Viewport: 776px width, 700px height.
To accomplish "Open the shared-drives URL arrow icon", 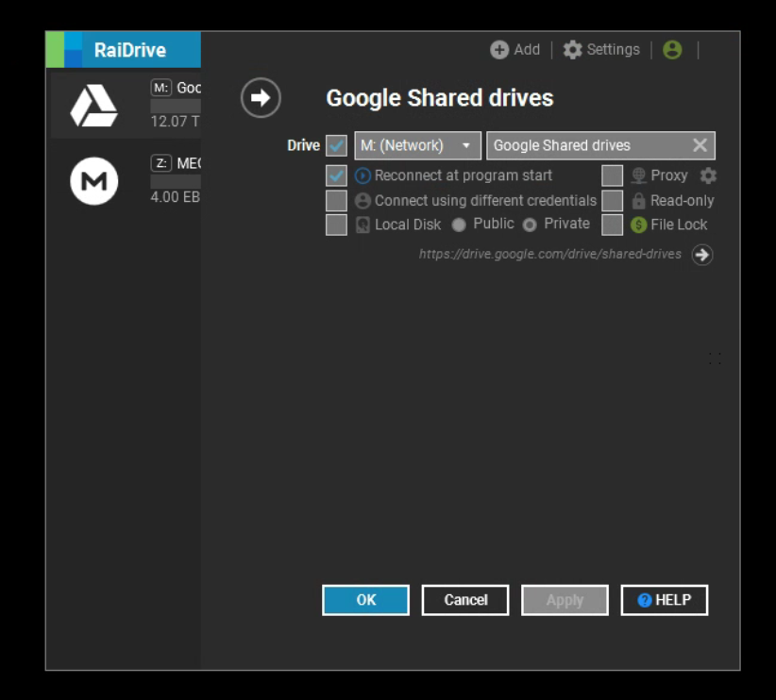I will (x=701, y=255).
